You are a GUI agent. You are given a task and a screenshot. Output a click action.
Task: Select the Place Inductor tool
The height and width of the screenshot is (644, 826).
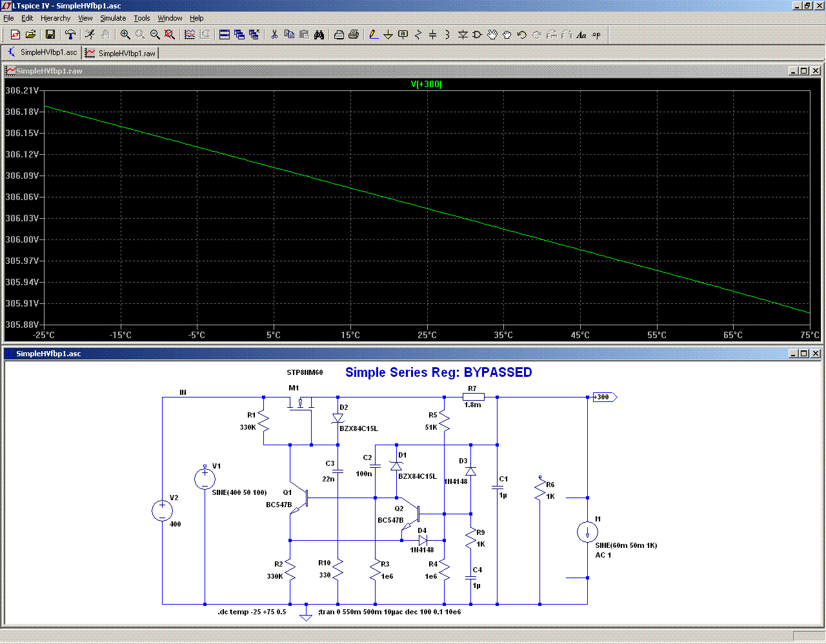point(447,35)
